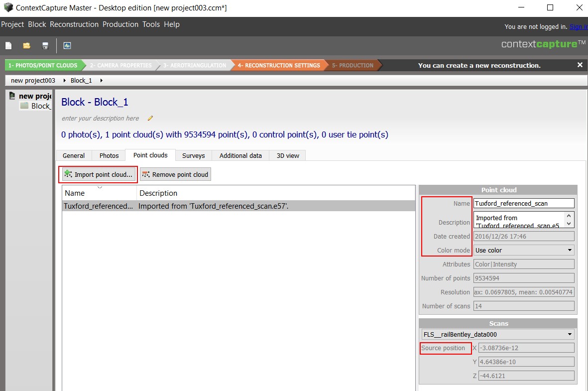Open the Tools menu

tap(151, 24)
